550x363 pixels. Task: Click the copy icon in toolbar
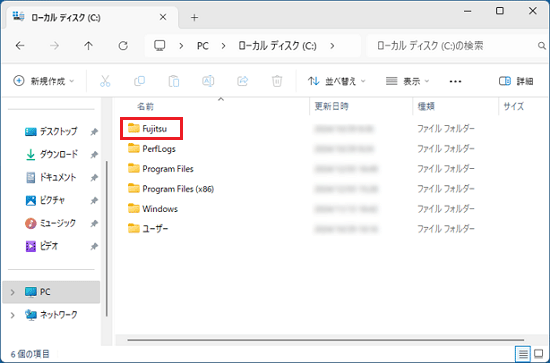[140, 81]
